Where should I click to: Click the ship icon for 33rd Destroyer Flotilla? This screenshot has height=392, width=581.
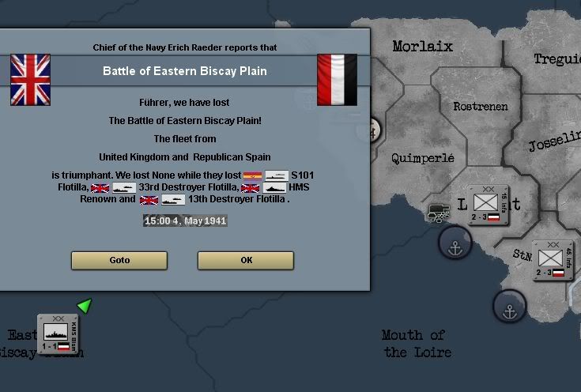124,188
